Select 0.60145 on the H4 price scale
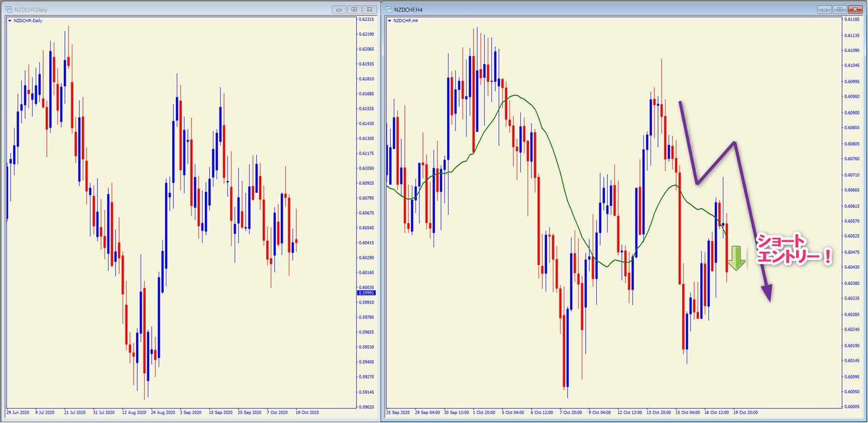868x423 pixels. (852, 360)
